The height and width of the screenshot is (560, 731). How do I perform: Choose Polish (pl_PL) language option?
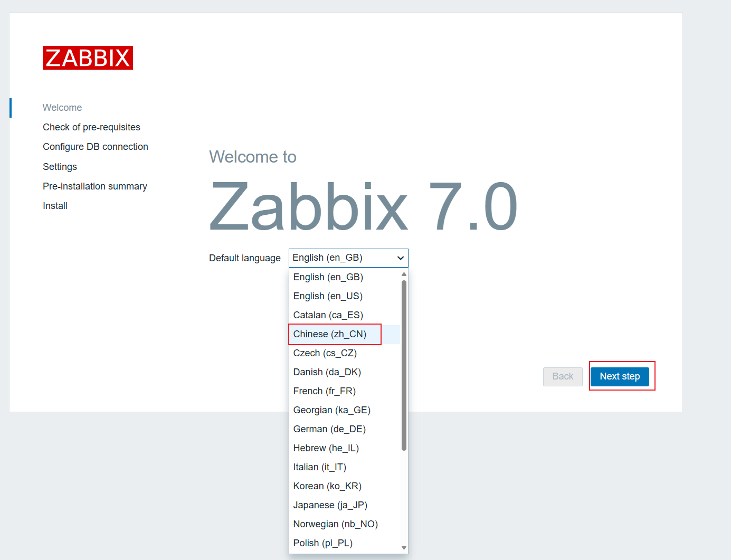tap(344, 543)
